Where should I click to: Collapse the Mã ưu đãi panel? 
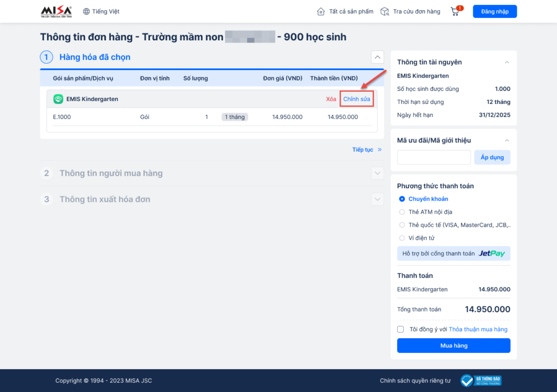tap(507, 140)
